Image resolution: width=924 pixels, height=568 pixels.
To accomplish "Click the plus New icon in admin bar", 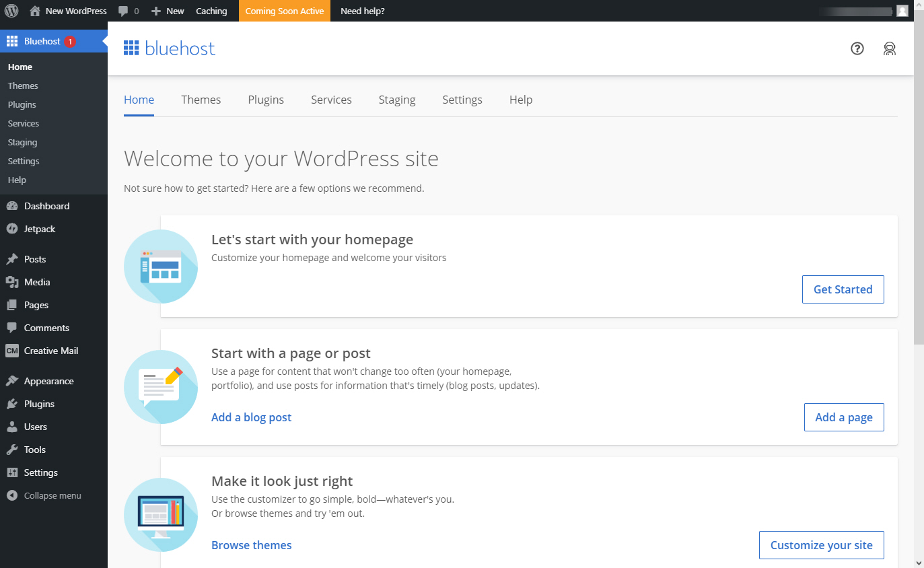I will pos(156,11).
